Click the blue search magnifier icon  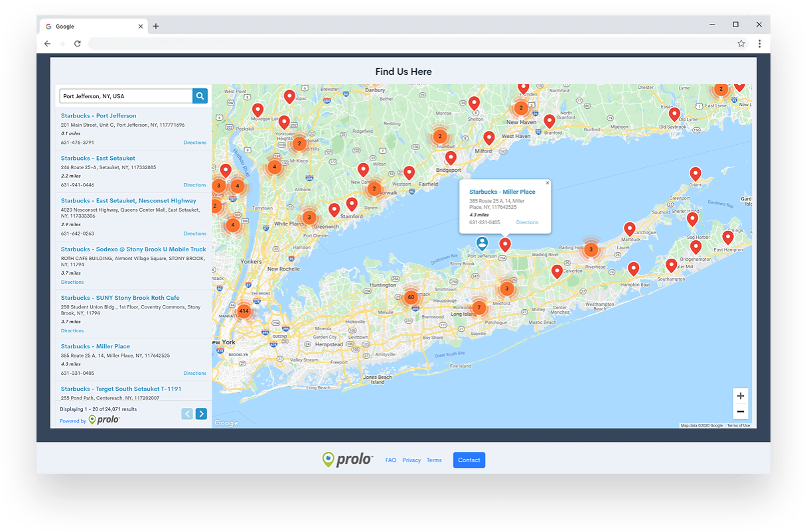point(200,96)
